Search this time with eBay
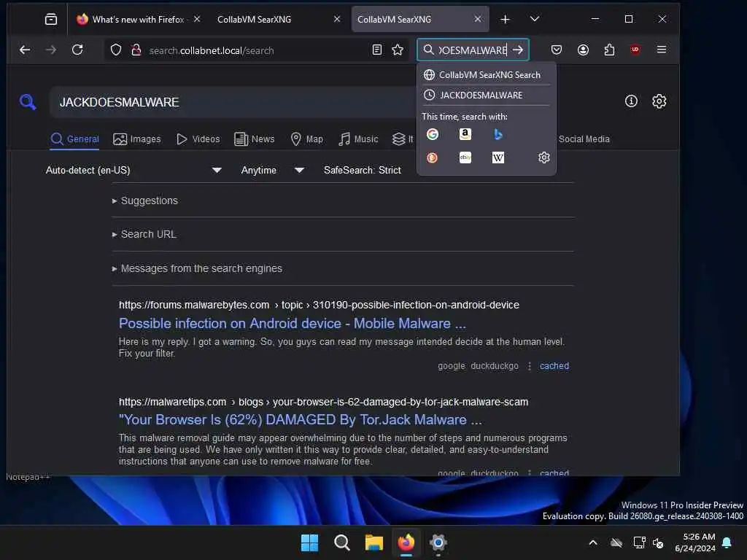The height and width of the screenshot is (560, 747). click(x=465, y=157)
